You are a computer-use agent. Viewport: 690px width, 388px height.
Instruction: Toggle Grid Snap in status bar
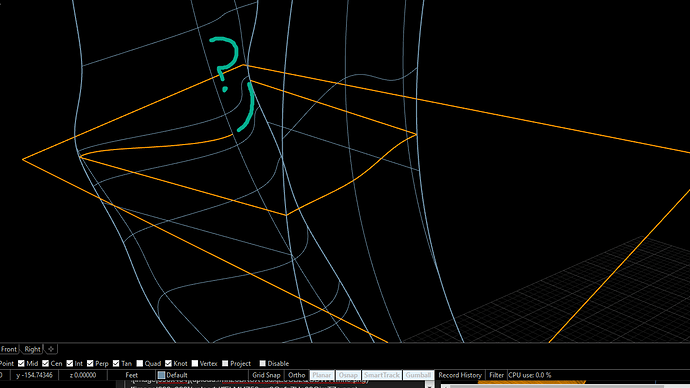point(266,375)
